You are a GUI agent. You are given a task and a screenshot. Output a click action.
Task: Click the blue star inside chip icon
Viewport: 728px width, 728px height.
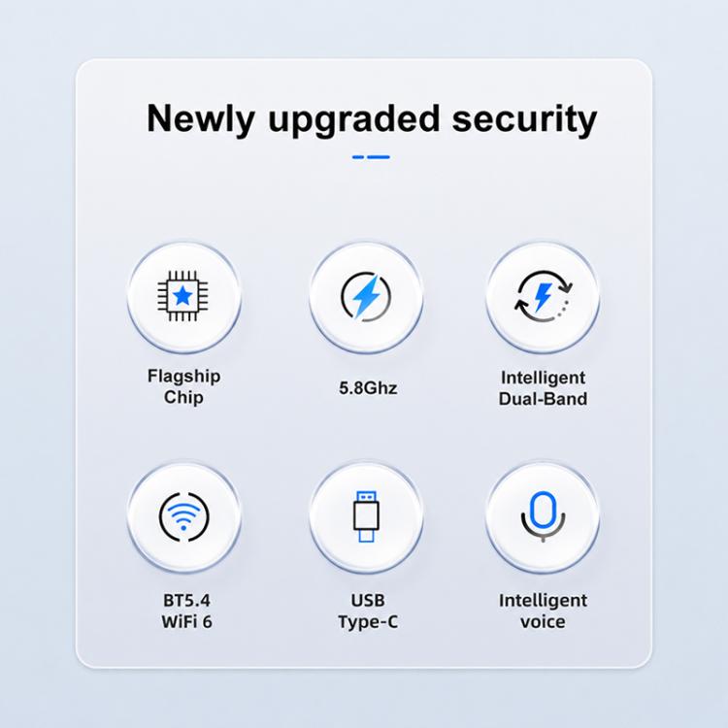[182, 296]
